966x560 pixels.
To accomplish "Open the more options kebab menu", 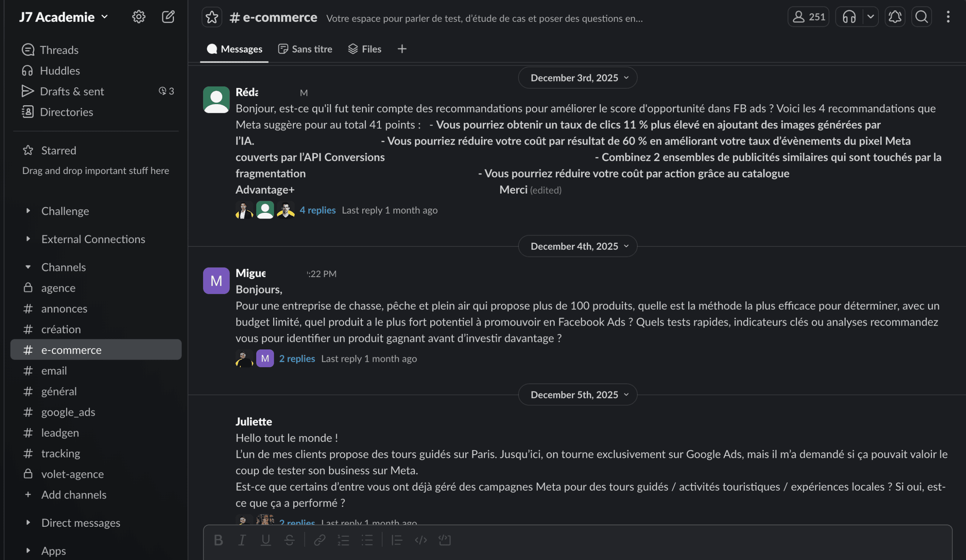I will tap(948, 17).
